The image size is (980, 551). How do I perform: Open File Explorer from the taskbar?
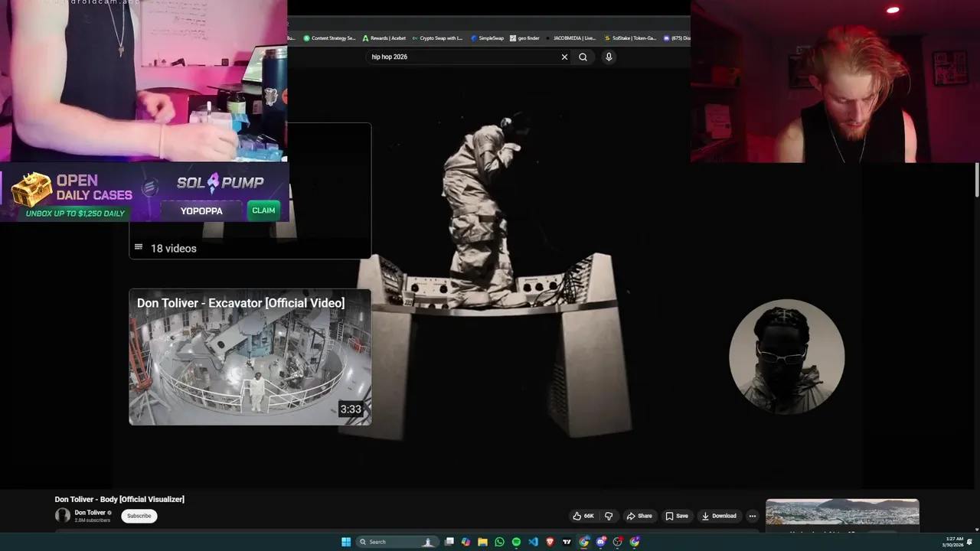pos(482,542)
